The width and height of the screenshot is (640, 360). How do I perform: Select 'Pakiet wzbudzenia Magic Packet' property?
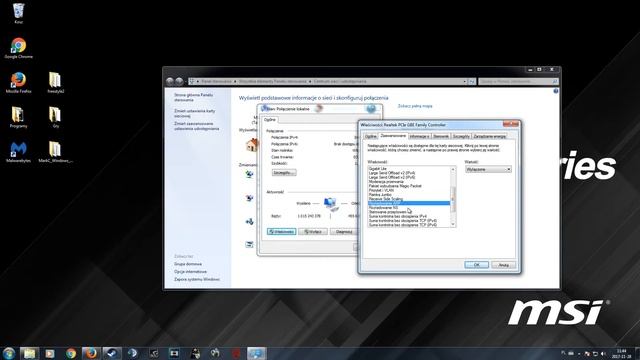click(x=395, y=186)
